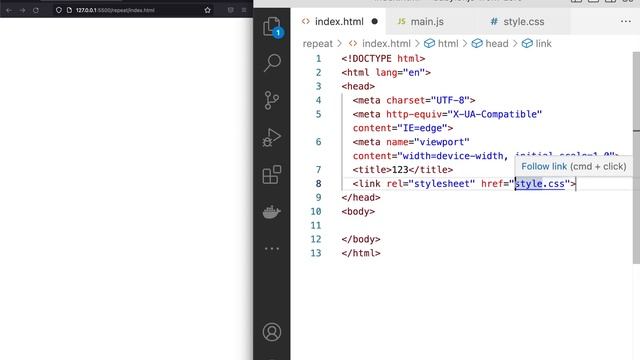Image resolution: width=640 pixels, height=360 pixels.
Task: Click the editor vertical scrollbar
Action: pyautogui.click(x=636, y=157)
